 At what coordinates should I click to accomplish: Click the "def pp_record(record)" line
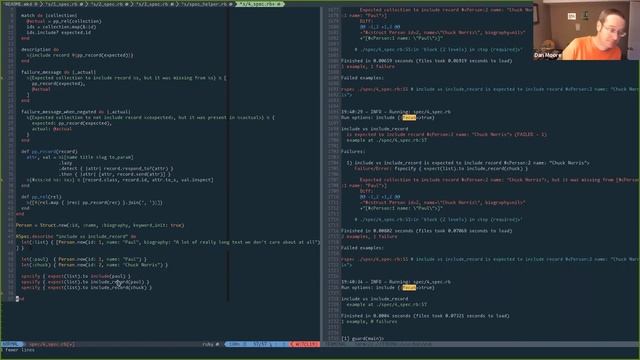point(49,151)
